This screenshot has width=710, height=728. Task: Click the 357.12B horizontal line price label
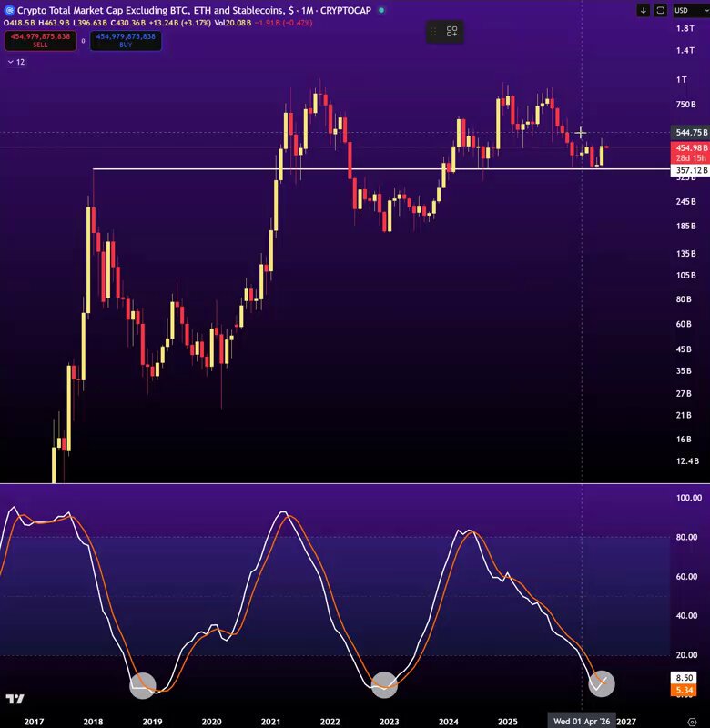[691, 170]
